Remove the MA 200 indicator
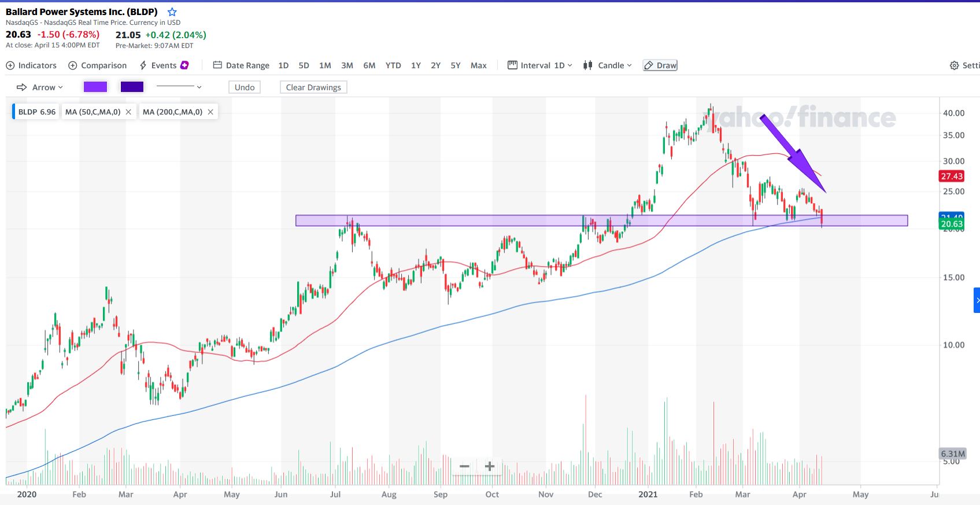This screenshot has width=980, height=505. click(210, 112)
